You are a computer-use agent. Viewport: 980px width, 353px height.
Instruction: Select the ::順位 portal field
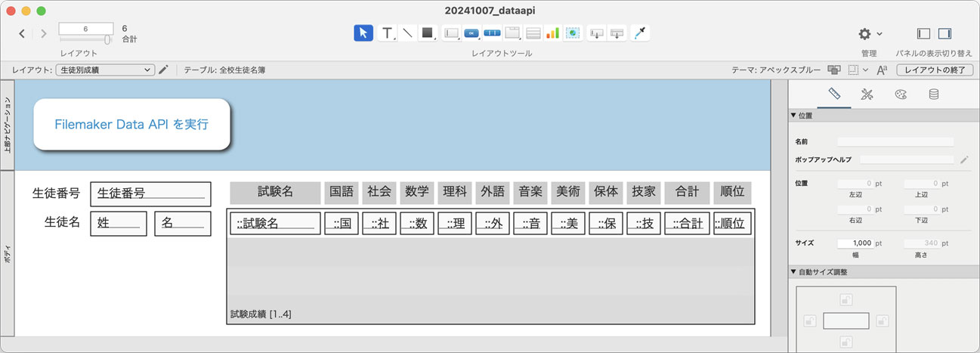(732, 223)
